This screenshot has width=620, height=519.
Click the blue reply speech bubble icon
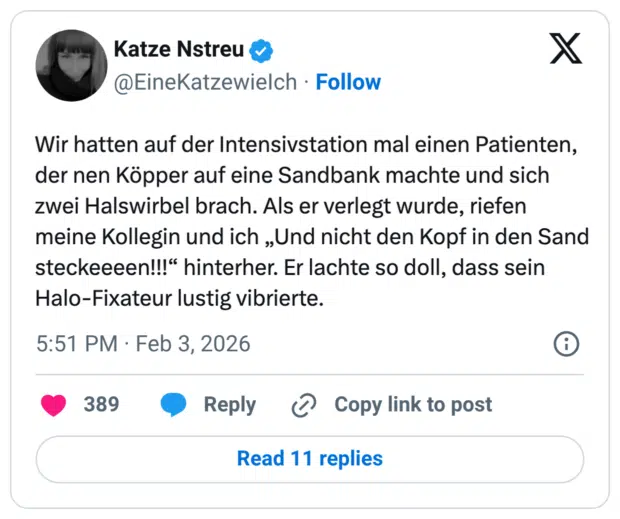pos(174,405)
